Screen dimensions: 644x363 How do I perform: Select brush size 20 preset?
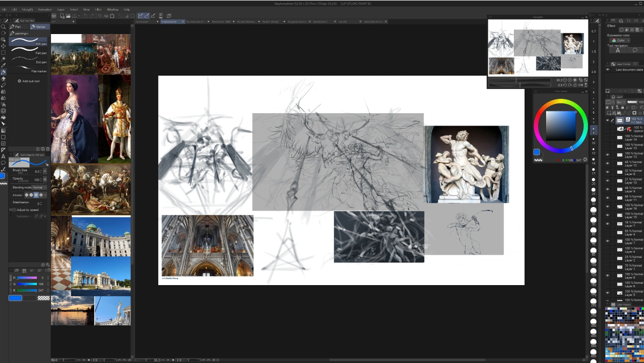(x=593, y=180)
